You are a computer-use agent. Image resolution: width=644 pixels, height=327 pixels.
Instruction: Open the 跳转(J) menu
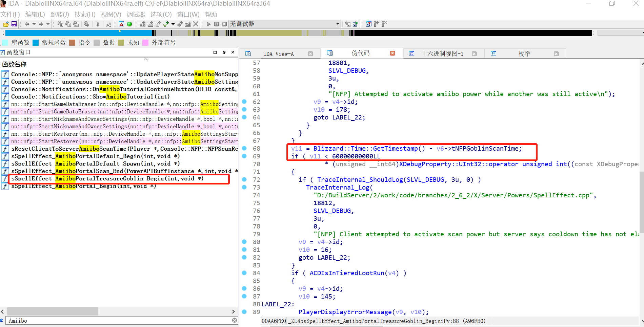tap(60, 15)
